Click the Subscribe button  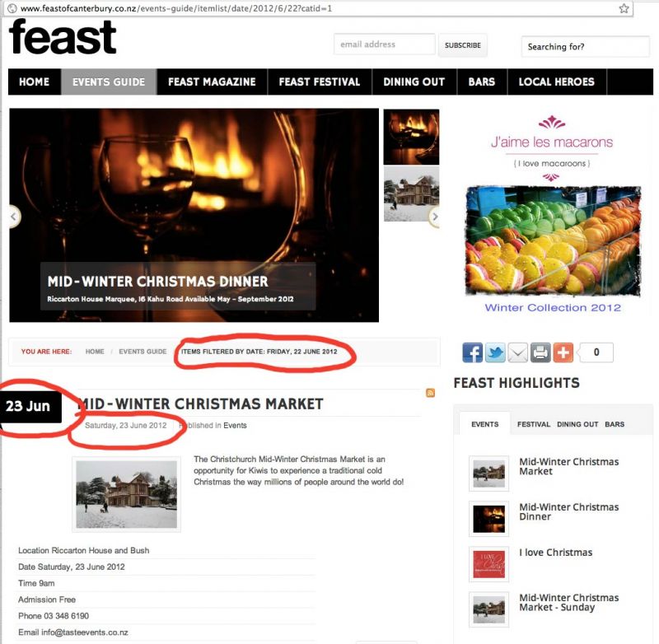point(463,45)
